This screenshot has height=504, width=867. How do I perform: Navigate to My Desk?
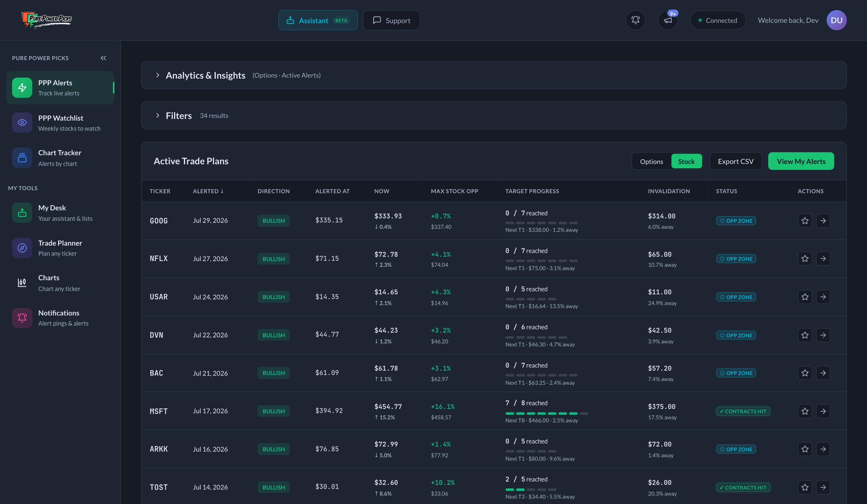click(60, 213)
